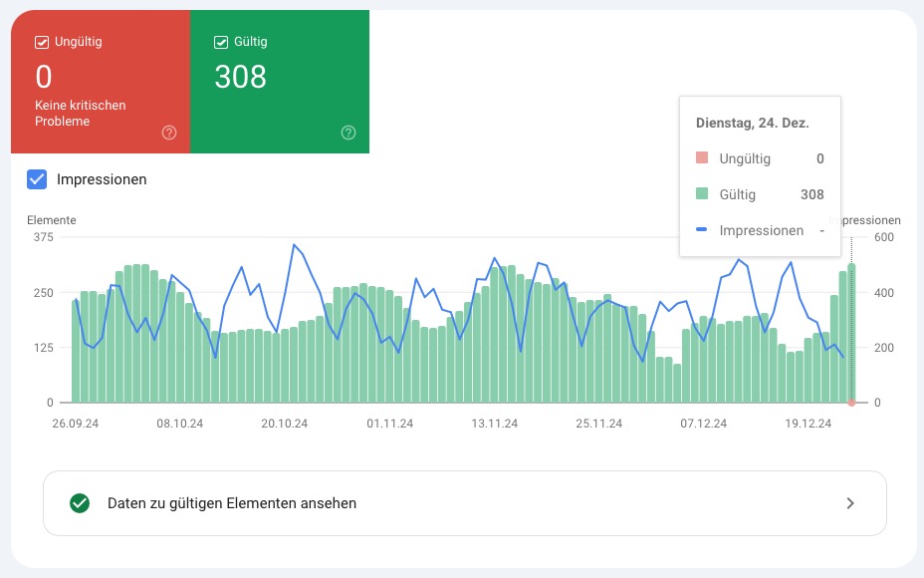Expand the valid items banner with the chevron
924x578 pixels.
pyautogui.click(x=852, y=503)
